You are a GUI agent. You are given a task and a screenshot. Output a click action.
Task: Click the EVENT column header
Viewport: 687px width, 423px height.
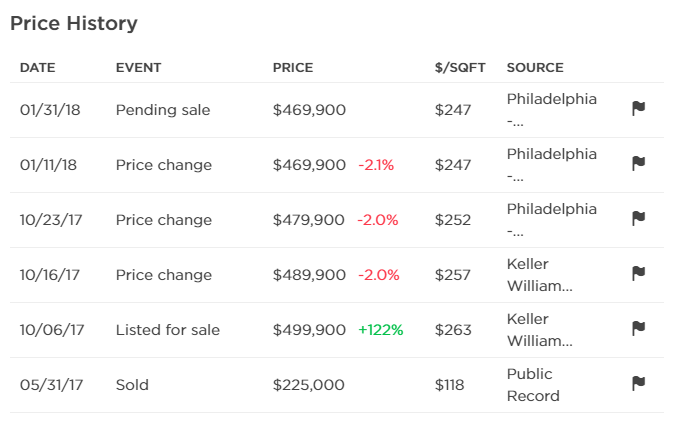click(138, 68)
